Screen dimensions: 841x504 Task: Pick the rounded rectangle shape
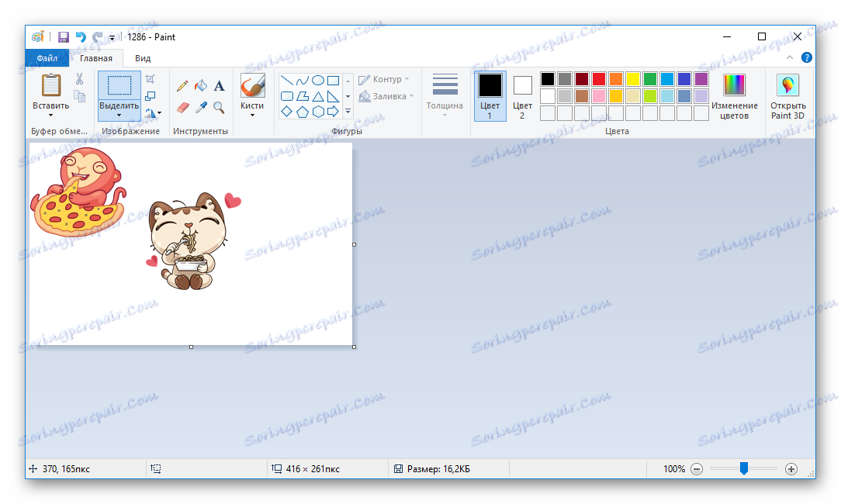click(x=287, y=96)
